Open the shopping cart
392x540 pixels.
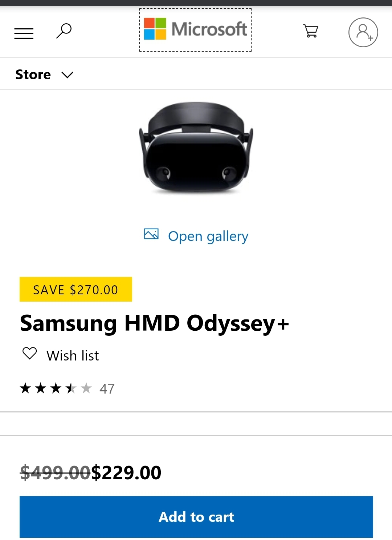point(311,31)
